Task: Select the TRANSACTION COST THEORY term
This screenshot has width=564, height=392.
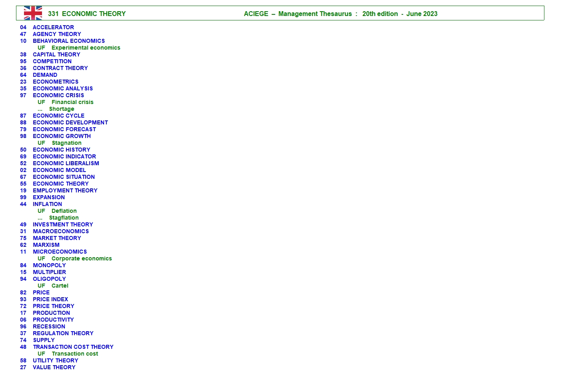Action: [x=73, y=347]
